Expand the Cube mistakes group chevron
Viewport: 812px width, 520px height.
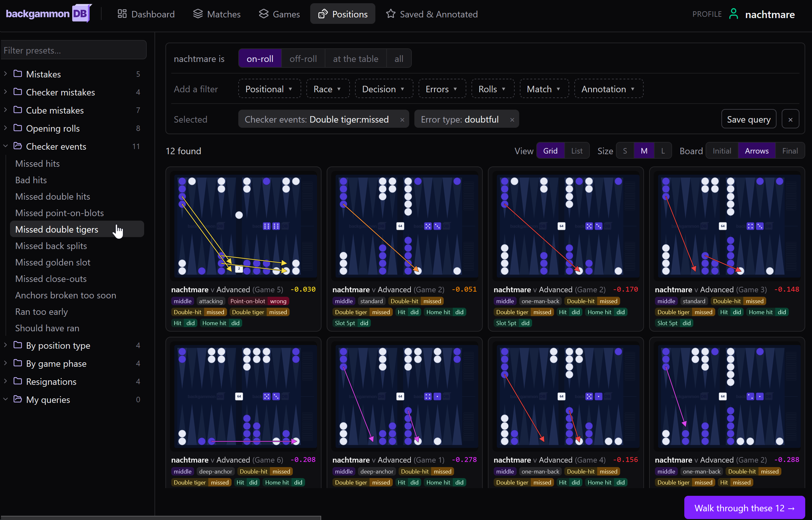pos(5,110)
